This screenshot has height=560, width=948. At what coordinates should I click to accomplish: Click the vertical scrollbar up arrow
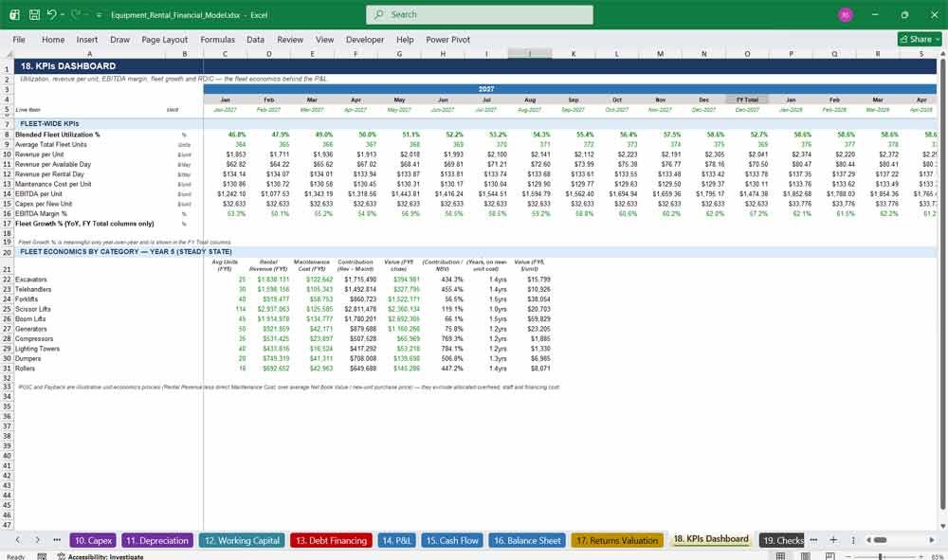click(x=942, y=54)
